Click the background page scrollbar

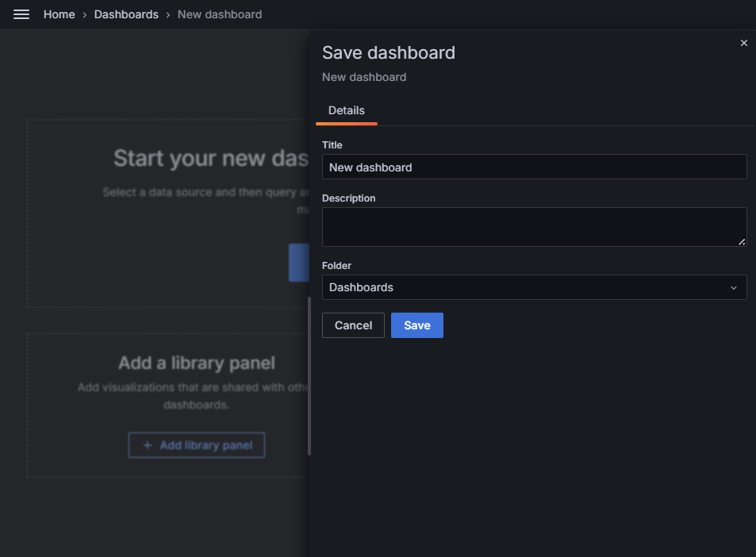pyautogui.click(x=309, y=376)
